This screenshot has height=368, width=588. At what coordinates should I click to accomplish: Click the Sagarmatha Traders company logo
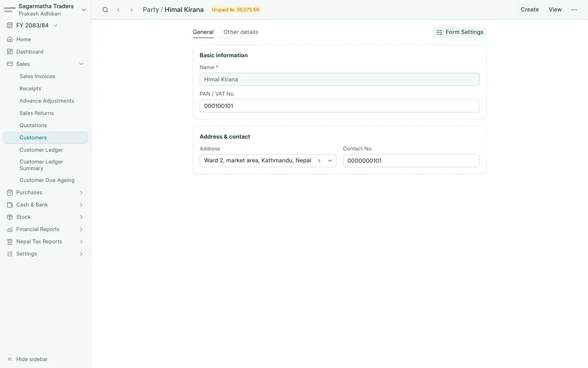(x=10, y=10)
